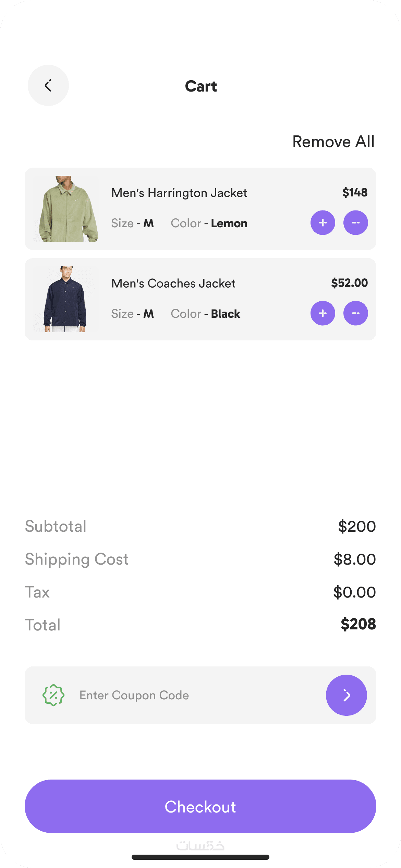Tap the Lemon color label
Image resolution: width=401 pixels, height=868 pixels.
click(x=229, y=224)
